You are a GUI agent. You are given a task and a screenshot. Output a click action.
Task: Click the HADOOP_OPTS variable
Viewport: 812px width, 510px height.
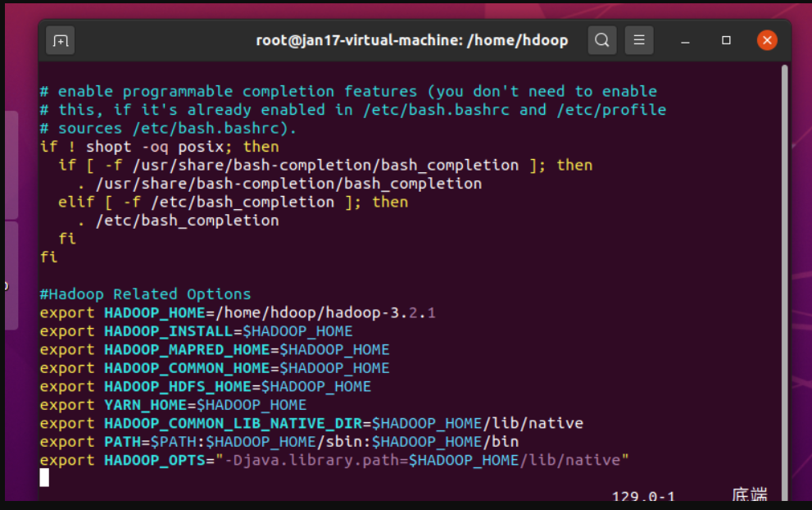[x=155, y=460]
